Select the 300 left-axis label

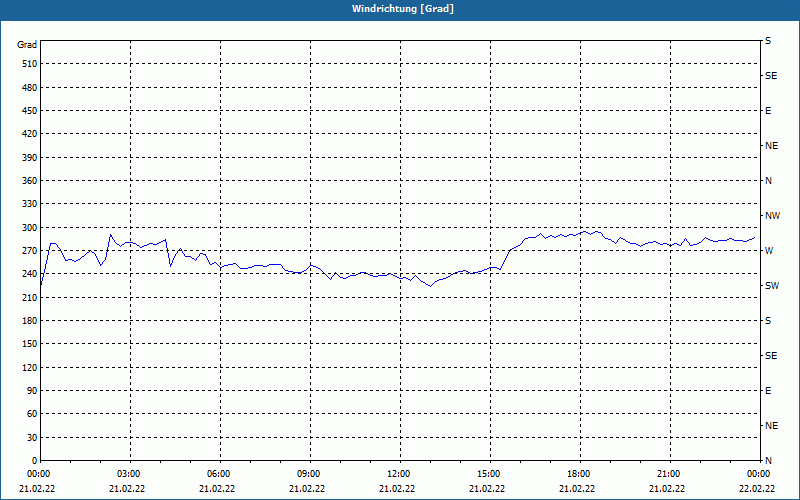[x=29, y=228]
